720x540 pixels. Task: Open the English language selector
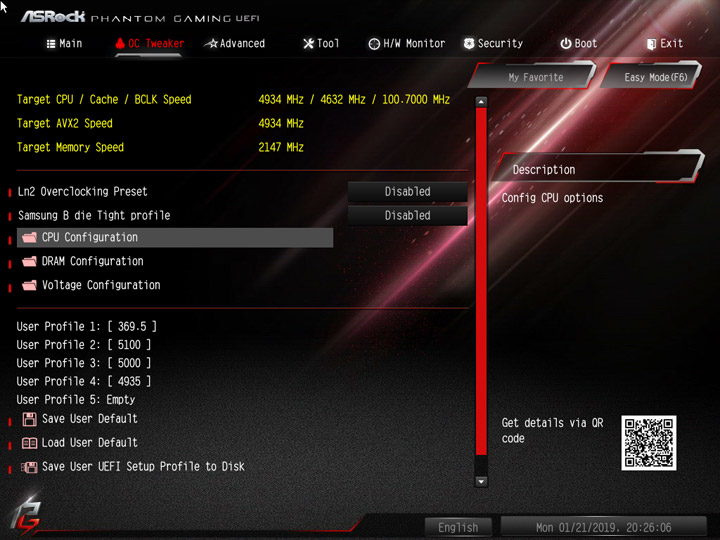tap(458, 527)
